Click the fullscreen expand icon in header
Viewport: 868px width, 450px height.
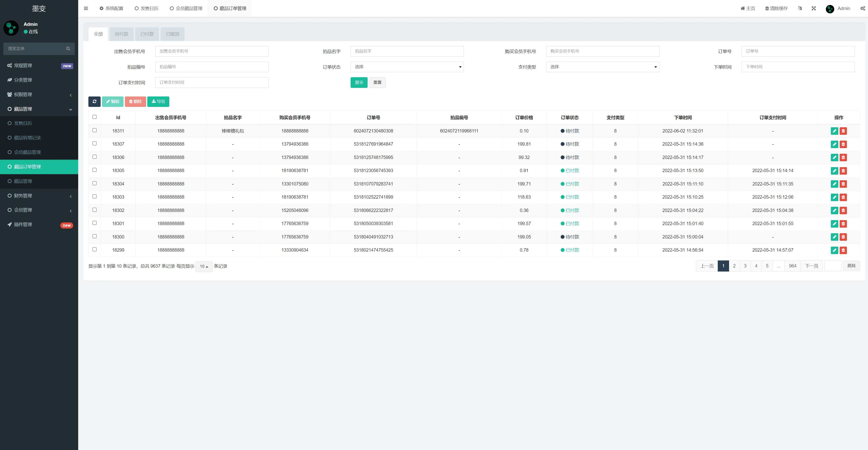814,8
